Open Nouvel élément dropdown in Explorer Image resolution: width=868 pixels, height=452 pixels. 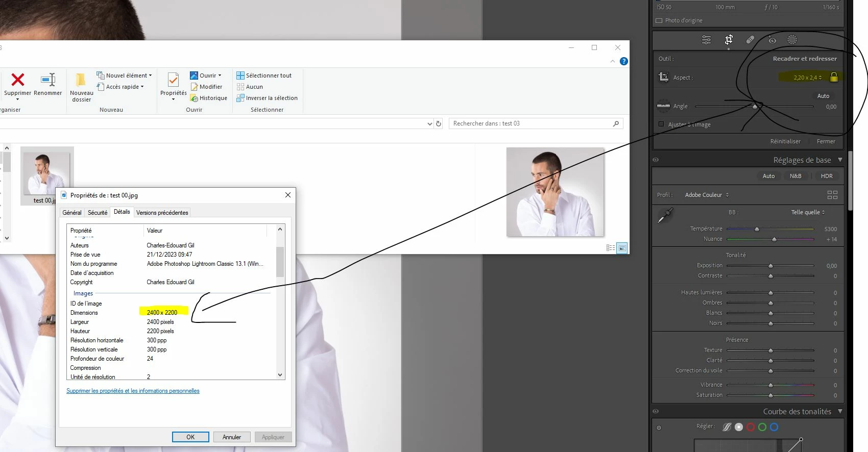pos(124,75)
